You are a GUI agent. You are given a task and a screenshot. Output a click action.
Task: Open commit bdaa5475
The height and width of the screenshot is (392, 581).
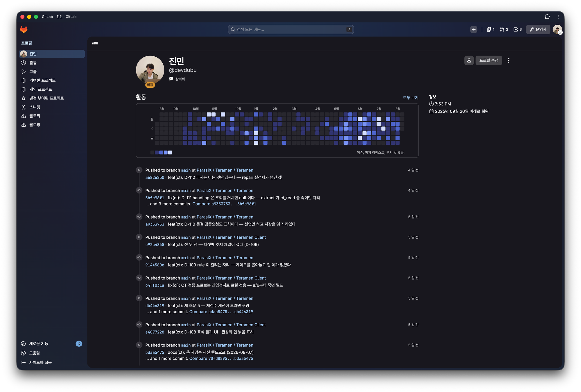click(155, 352)
